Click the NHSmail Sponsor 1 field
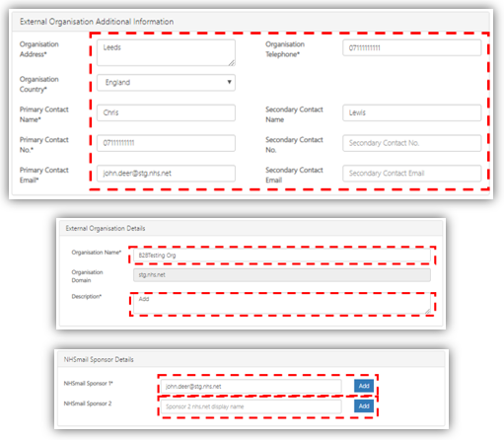 (252, 386)
